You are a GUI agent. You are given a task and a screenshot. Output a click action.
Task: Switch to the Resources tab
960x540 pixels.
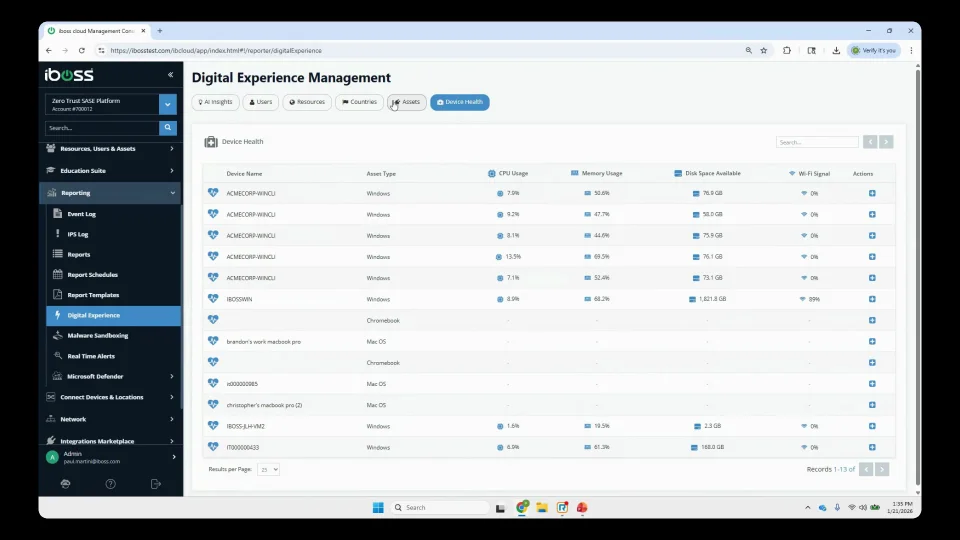click(307, 102)
